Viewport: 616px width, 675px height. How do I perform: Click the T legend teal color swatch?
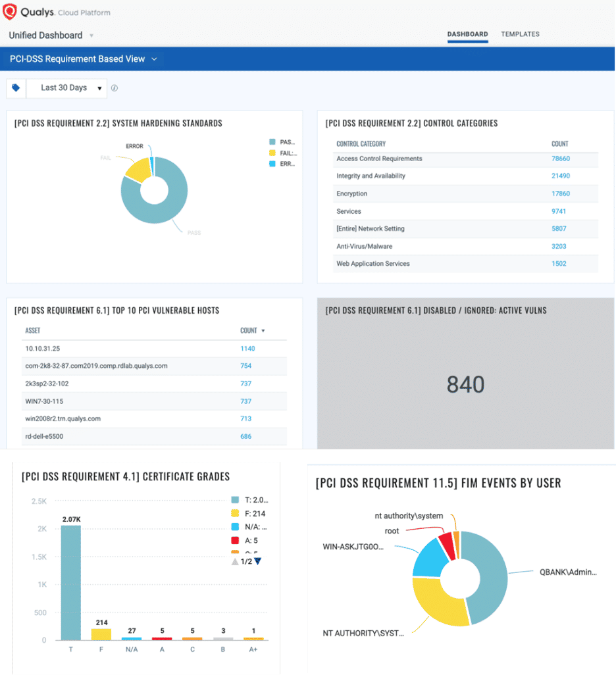(x=235, y=500)
